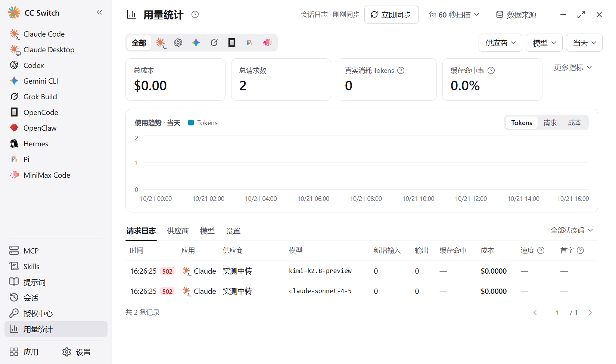Switch to 模型 tab below chart

tap(207, 231)
